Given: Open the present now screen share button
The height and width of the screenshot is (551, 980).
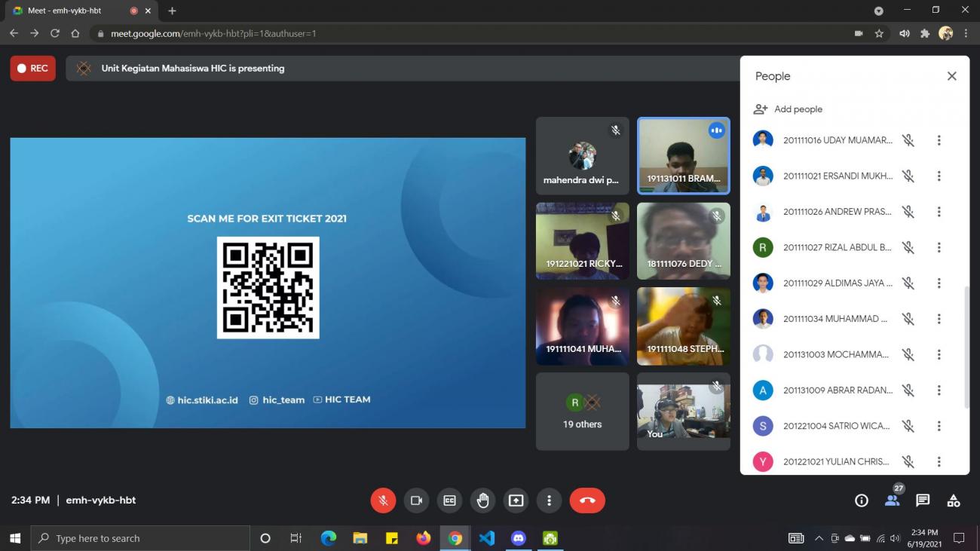Looking at the screenshot, I should click(x=516, y=500).
